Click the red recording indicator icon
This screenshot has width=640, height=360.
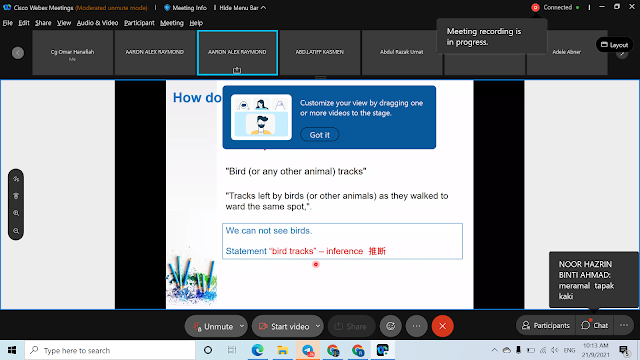pos(535,7)
